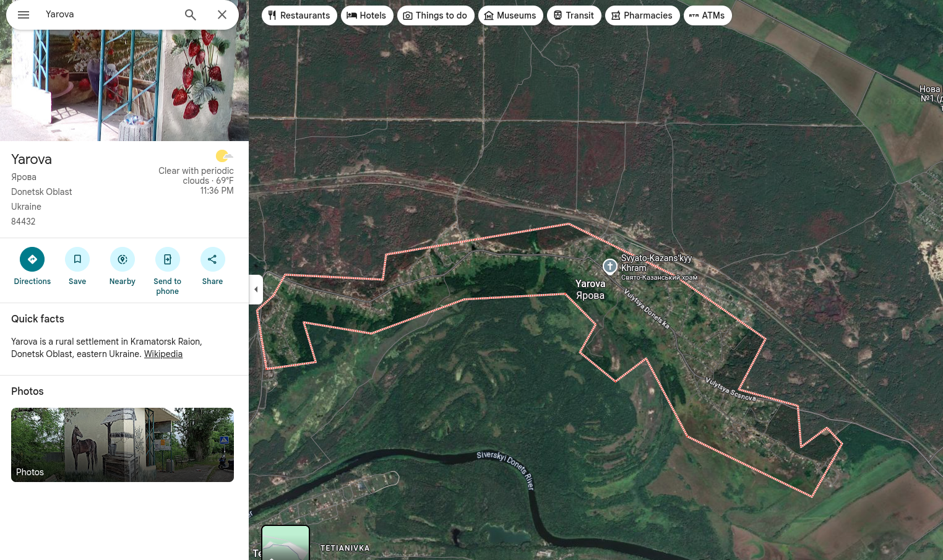The width and height of the screenshot is (943, 560).
Task: Click the search magnifier icon
Action: coord(191,15)
